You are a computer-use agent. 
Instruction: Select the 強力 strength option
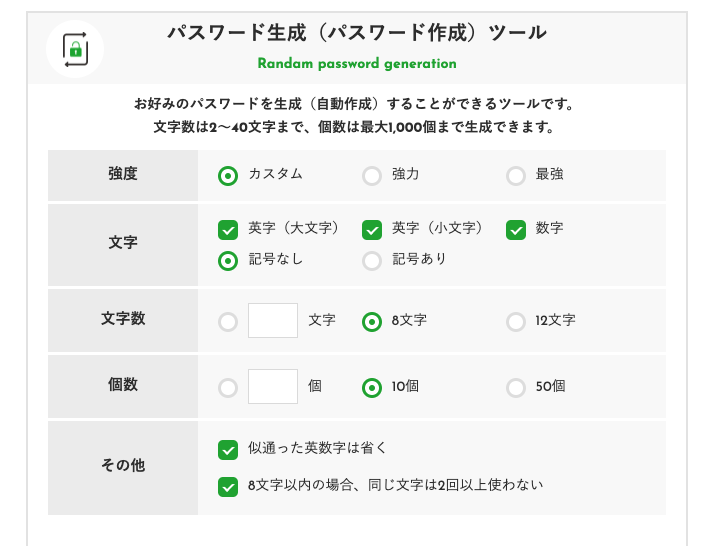click(x=372, y=176)
